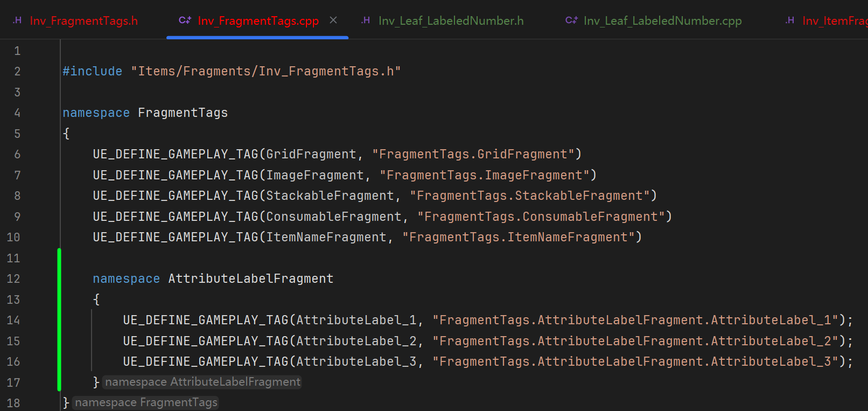Open the partially visible Inv_ItemFrag tab

coord(834,20)
